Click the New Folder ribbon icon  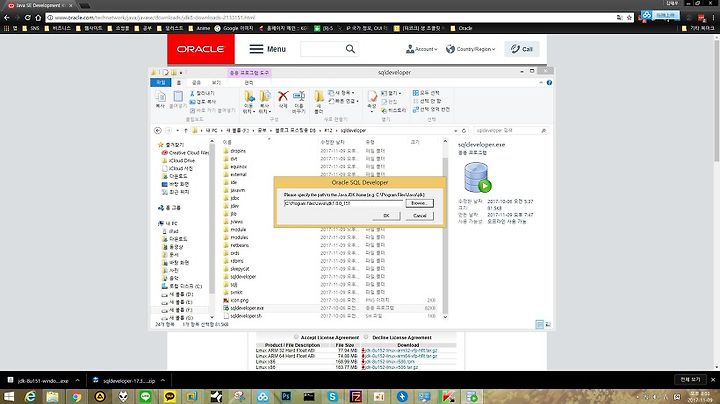pos(319,101)
